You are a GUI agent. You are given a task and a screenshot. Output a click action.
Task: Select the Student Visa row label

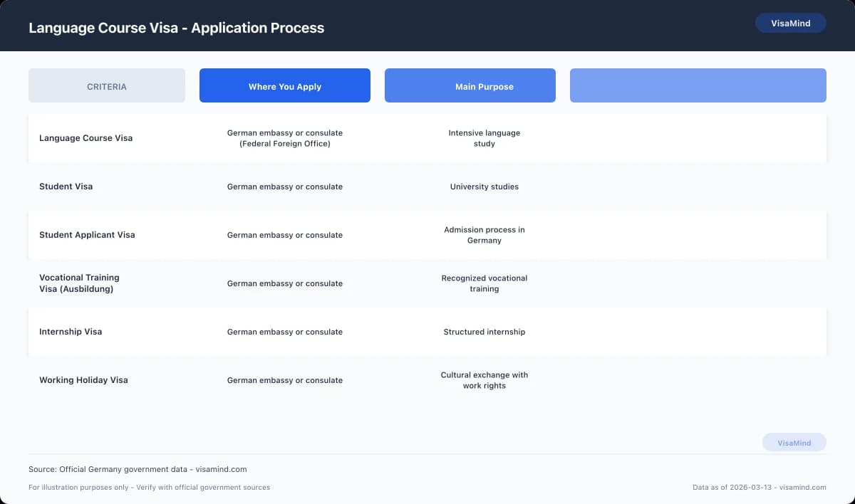click(x=66, y=187)
